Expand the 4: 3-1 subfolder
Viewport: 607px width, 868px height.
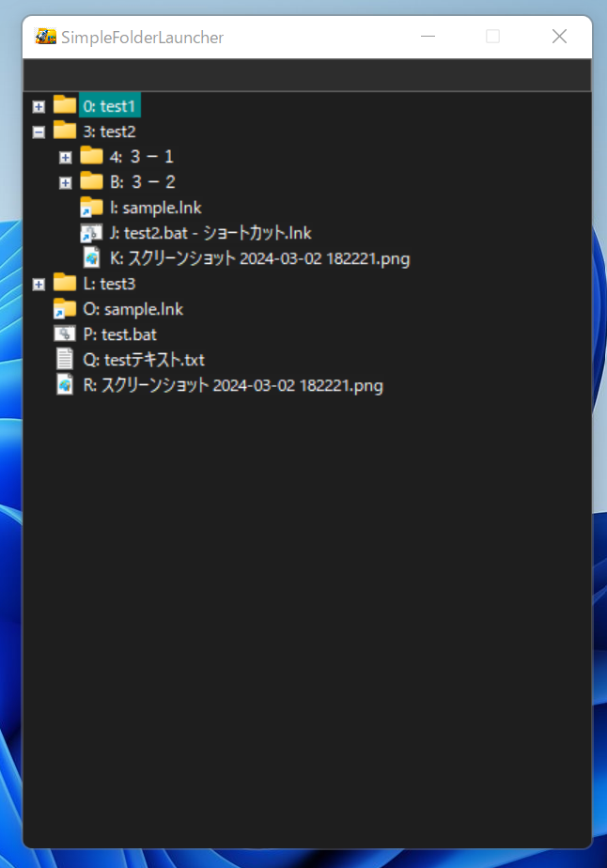coord(65,157)
